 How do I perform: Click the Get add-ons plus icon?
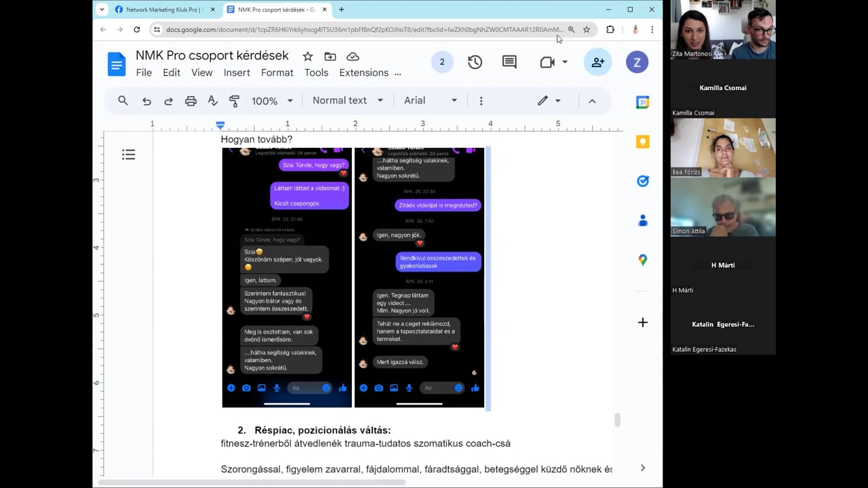coord(643,323)
